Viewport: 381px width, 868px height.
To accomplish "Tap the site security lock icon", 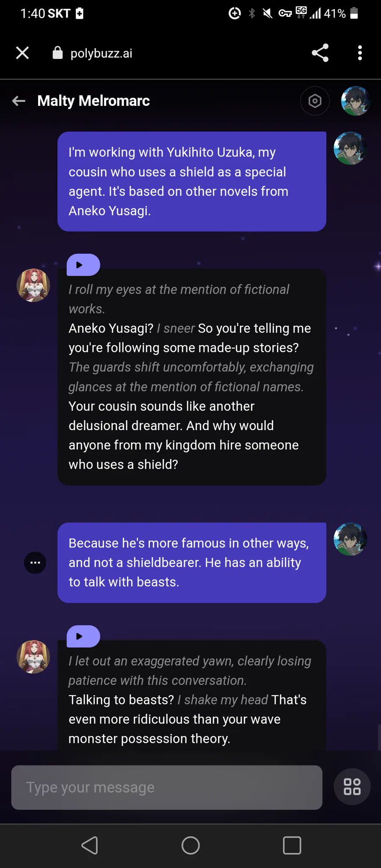I will pyautogui.click(x=58, y=53).
